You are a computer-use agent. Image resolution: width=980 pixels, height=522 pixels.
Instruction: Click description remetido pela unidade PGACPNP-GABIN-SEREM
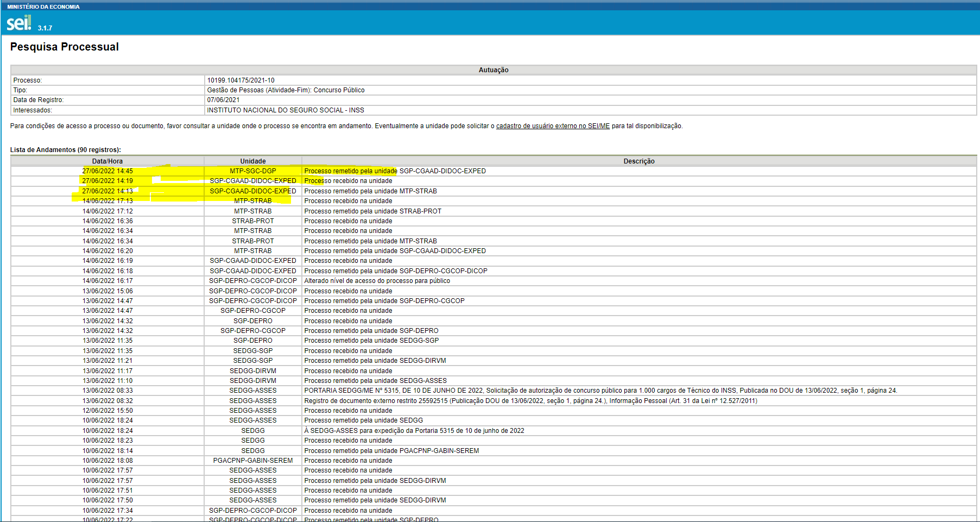392,451
